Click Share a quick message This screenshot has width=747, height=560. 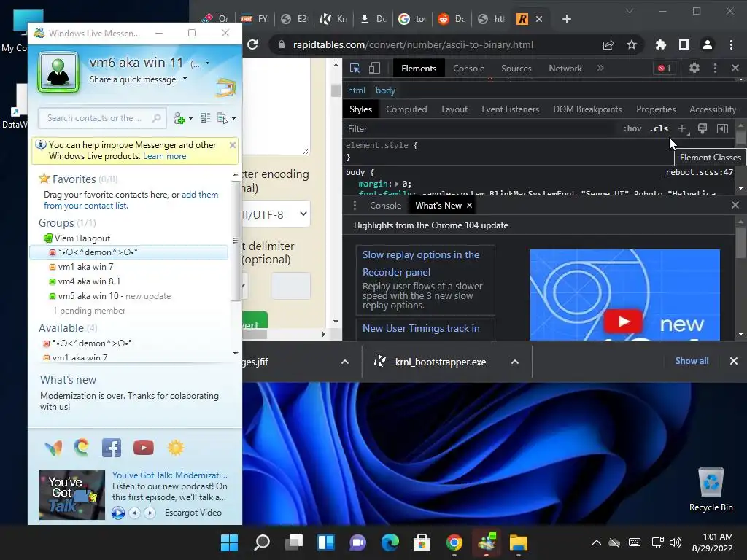pos(133,79)
